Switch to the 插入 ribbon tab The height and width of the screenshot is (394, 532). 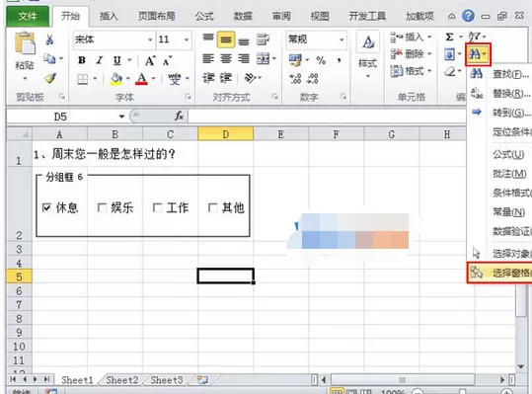[x=109, y=16]
